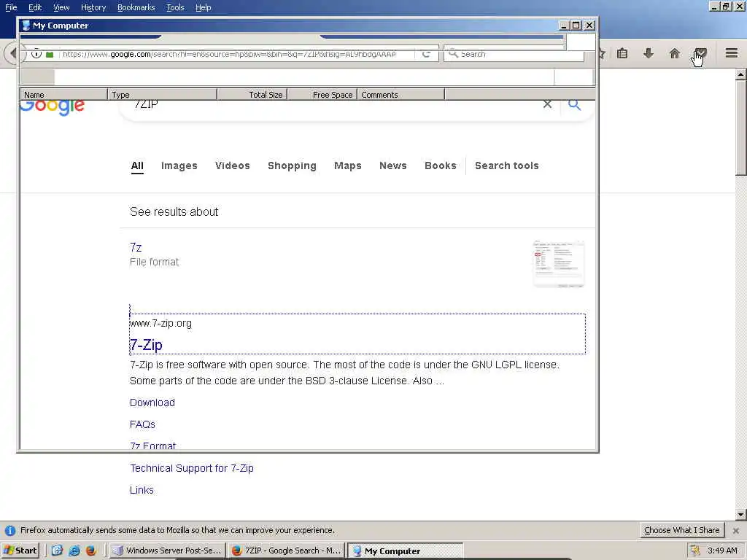
Task: Open the Help menu in Firefox
Action: click(x=203, y=7)
